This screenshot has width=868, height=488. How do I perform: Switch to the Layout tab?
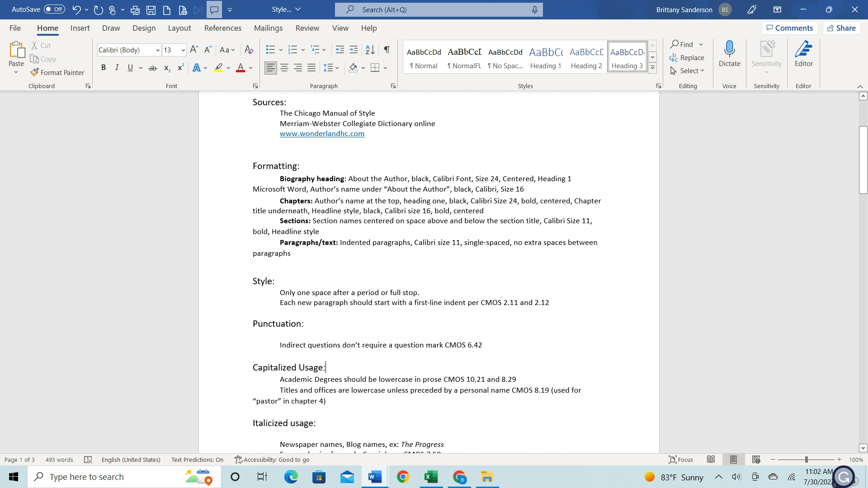(179, 28)
